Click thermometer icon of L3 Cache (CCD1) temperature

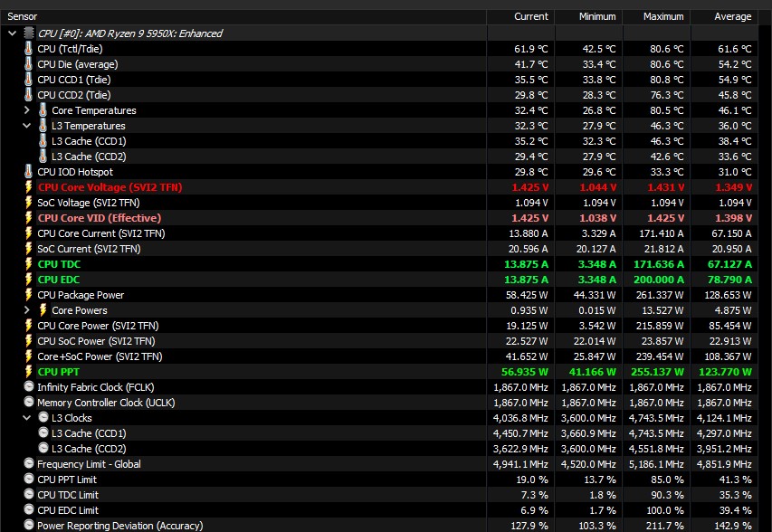(43, 141)
